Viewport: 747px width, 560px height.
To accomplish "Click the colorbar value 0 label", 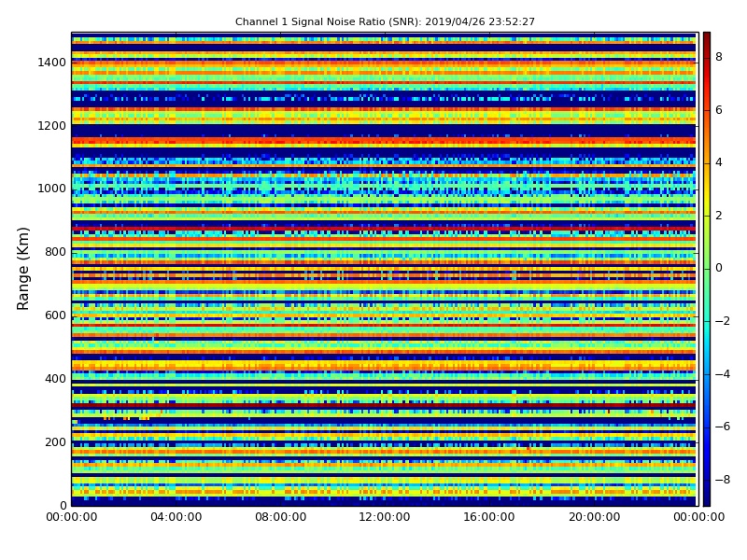I will click(719, 268).
